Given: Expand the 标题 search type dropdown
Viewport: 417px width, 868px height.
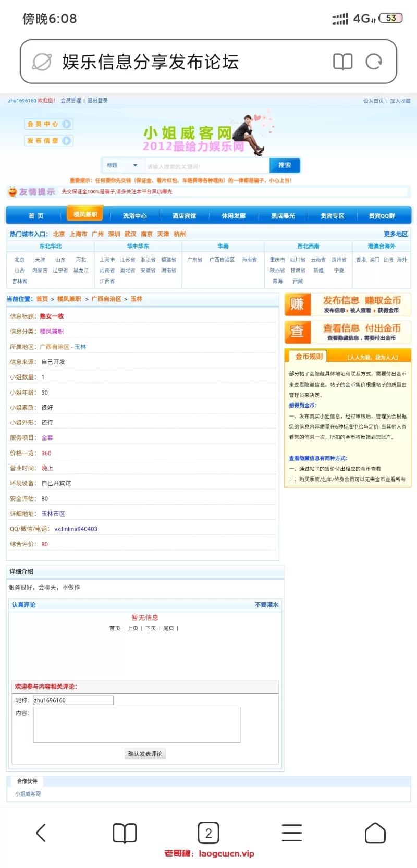Looking at the screenshot, I should [122, 165].
